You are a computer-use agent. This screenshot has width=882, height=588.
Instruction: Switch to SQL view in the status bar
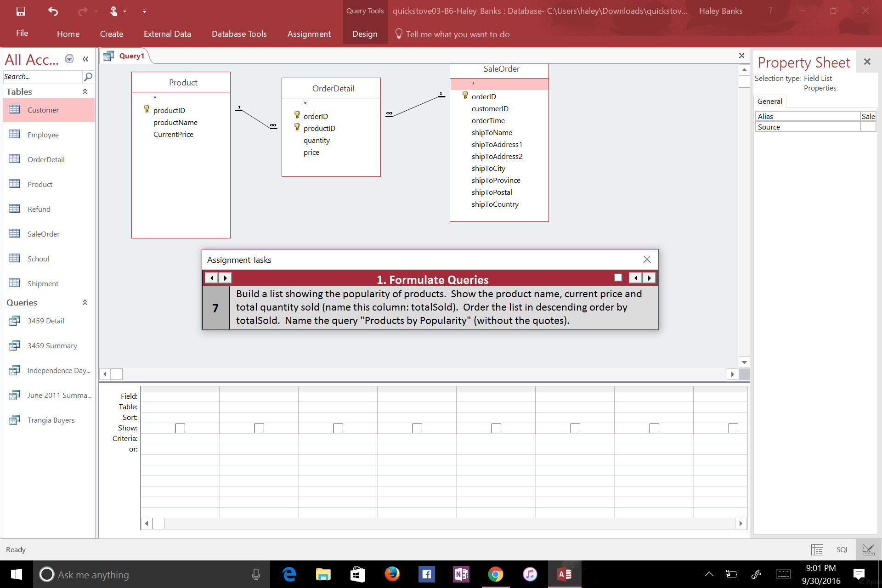click(842, 549)
